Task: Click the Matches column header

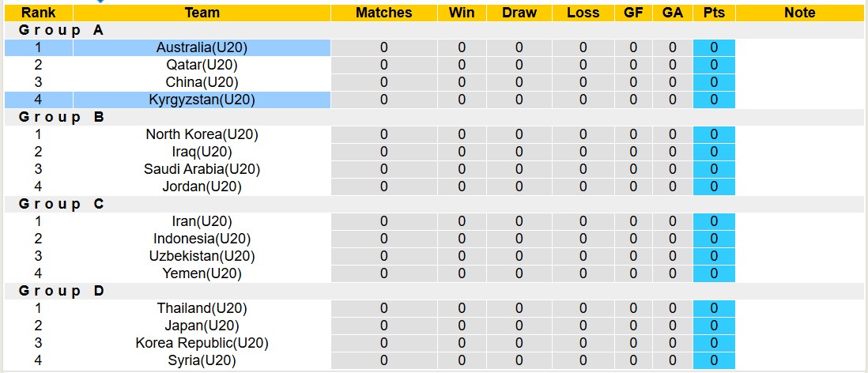Action: 383,13
